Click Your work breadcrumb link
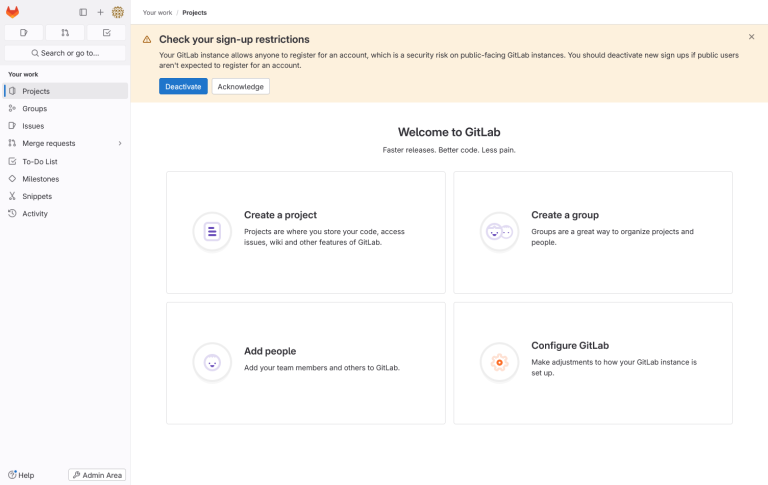 157,13
